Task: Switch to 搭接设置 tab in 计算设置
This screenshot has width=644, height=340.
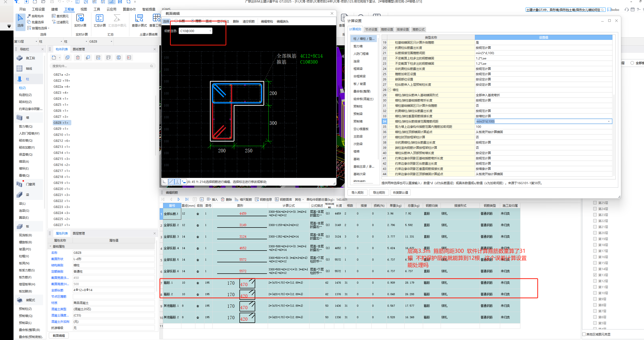Action: coord(403,29)
